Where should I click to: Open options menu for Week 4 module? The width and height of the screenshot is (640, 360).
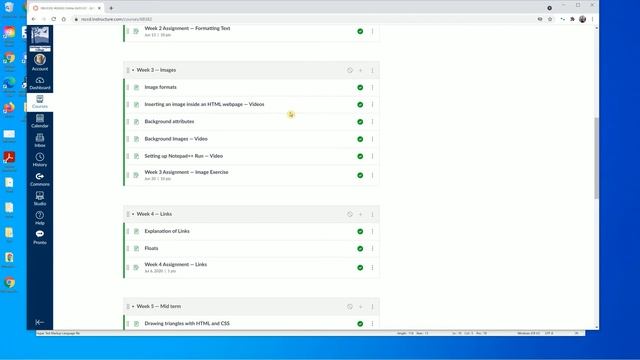coord(372,214)
